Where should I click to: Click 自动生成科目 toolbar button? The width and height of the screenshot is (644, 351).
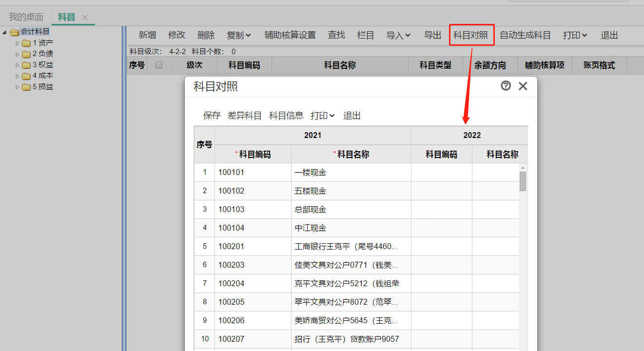525,35
